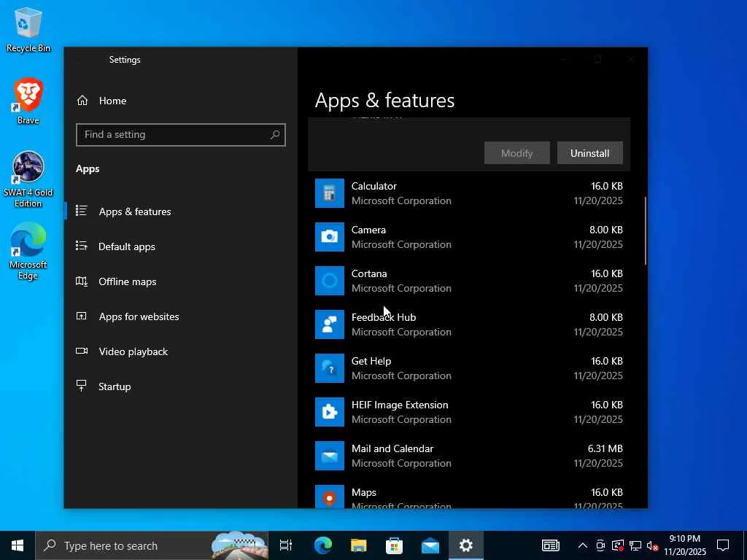This screenshot has height=560, width=747.
Task: Click in the Find a setting box
Action: click(x=181, y=135)
